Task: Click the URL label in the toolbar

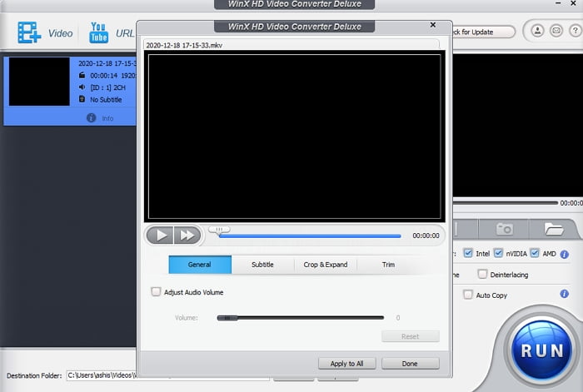Action: (125, 33)
